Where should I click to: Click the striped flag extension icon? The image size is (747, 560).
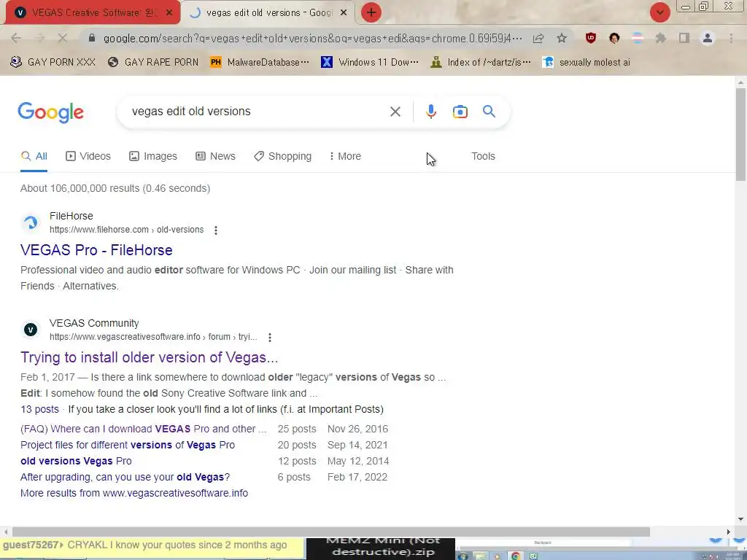(x=638, y=38)
